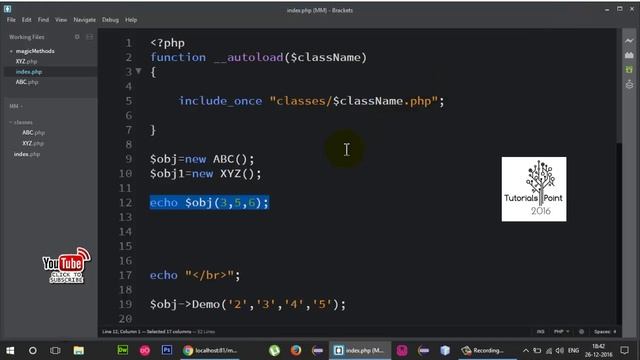Open Photoshop from taskbar

pos(167,350)
